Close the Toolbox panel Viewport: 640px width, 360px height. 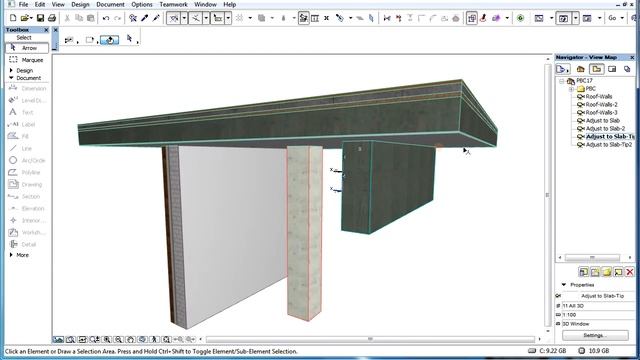click(x=46, y=30)
